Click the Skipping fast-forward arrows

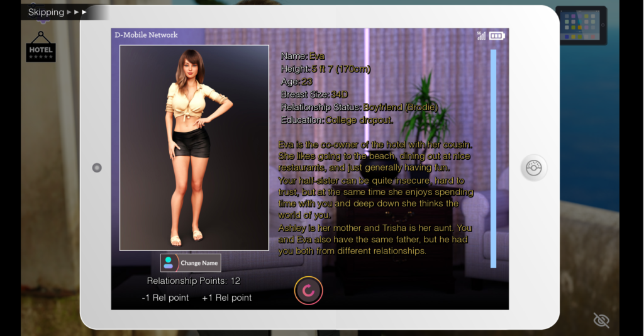coord(77,12)
